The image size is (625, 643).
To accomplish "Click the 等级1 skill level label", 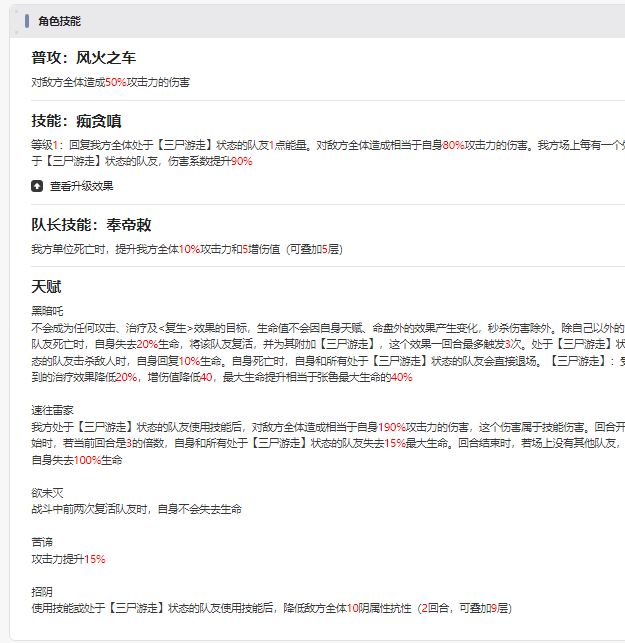I will pos(45,145).
